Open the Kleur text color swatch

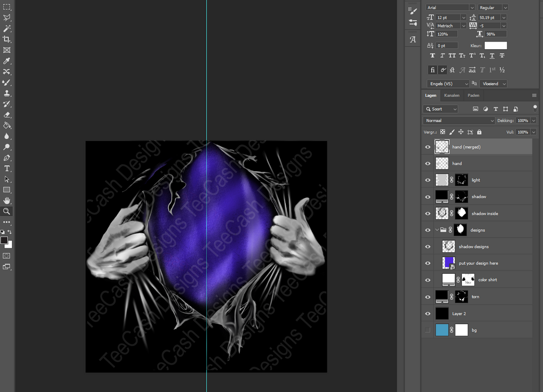click(495, 45)
